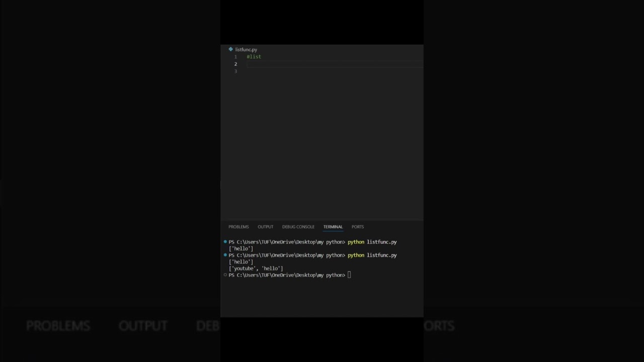Click the first 'python listfunc.py' command
Viewport: 644px width, 362px height.
click(372, 242)
